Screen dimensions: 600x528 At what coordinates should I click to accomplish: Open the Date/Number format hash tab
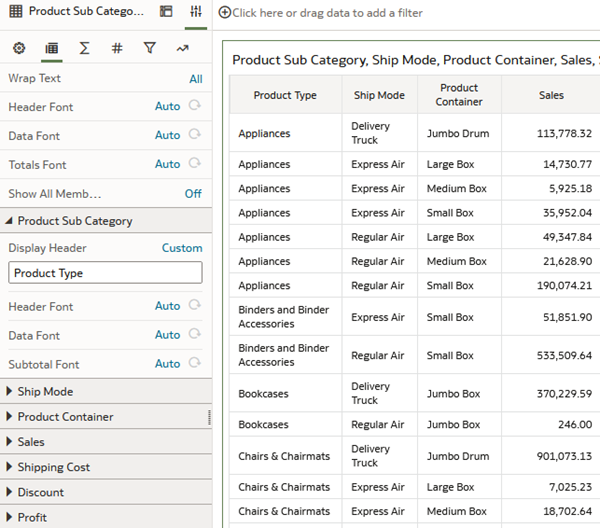(117, 48)
